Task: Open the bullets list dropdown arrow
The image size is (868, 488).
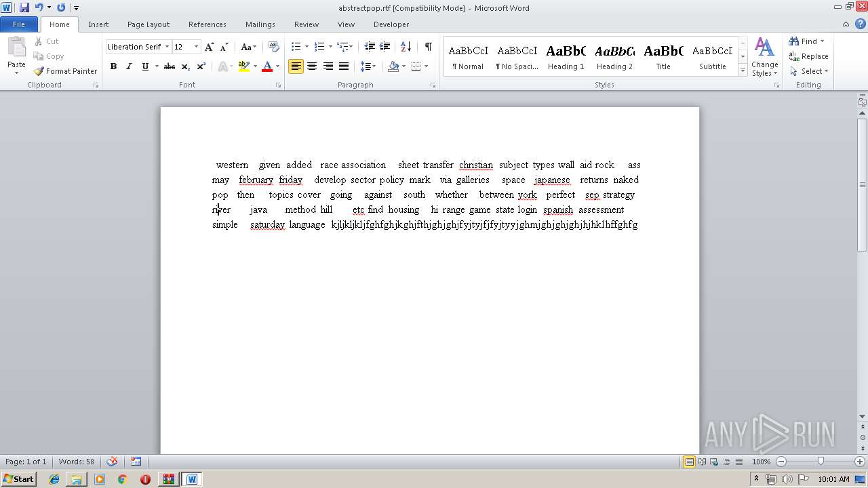Action: point(307,47)
